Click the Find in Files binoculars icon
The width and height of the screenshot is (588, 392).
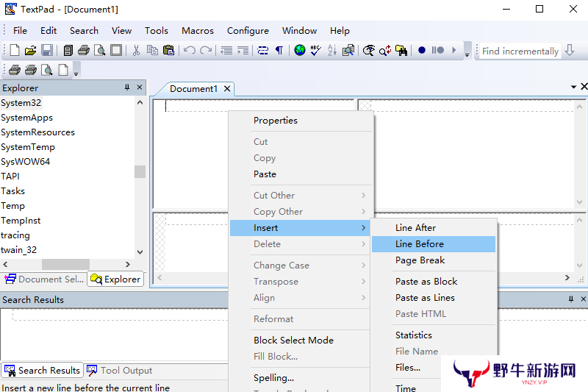click(x=401, y=50)
